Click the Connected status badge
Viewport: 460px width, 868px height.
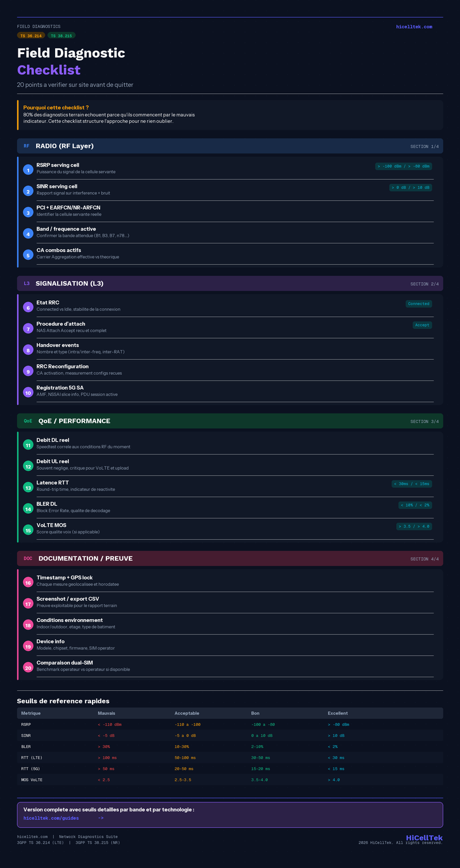coord(419,304)
